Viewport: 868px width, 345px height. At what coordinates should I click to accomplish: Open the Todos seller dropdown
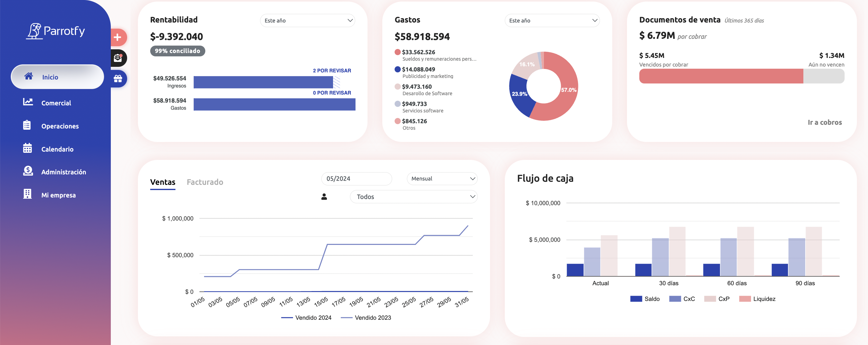(414, 197)
